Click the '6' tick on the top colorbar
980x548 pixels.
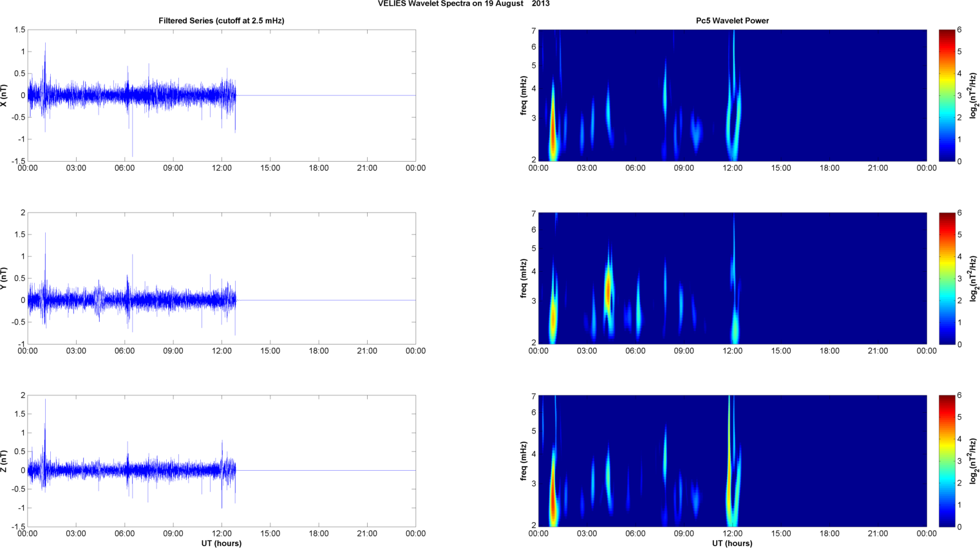point(959,30)
